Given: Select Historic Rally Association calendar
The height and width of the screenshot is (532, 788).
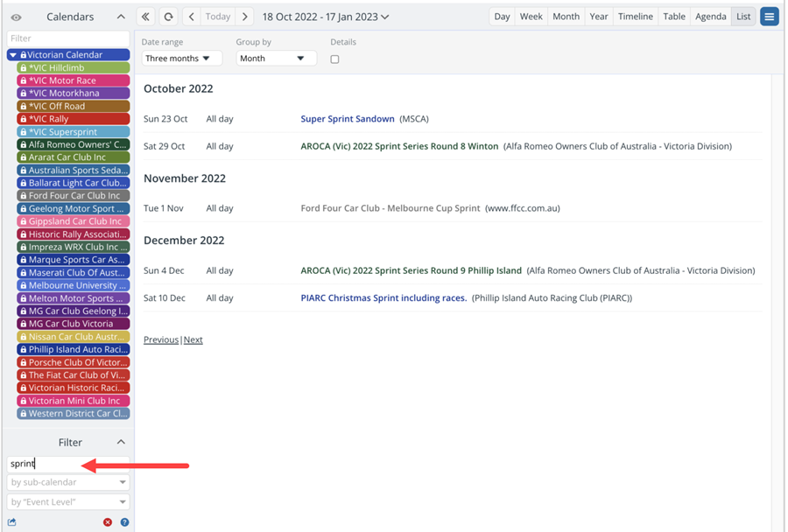Looking at the screenshot, I should 74,234.
